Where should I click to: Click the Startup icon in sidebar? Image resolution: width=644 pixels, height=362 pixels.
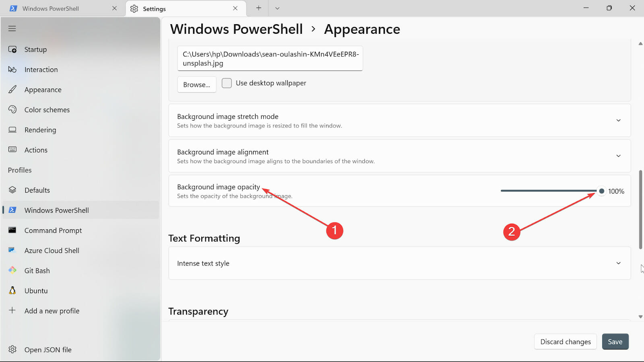click(x=12, y=49)
